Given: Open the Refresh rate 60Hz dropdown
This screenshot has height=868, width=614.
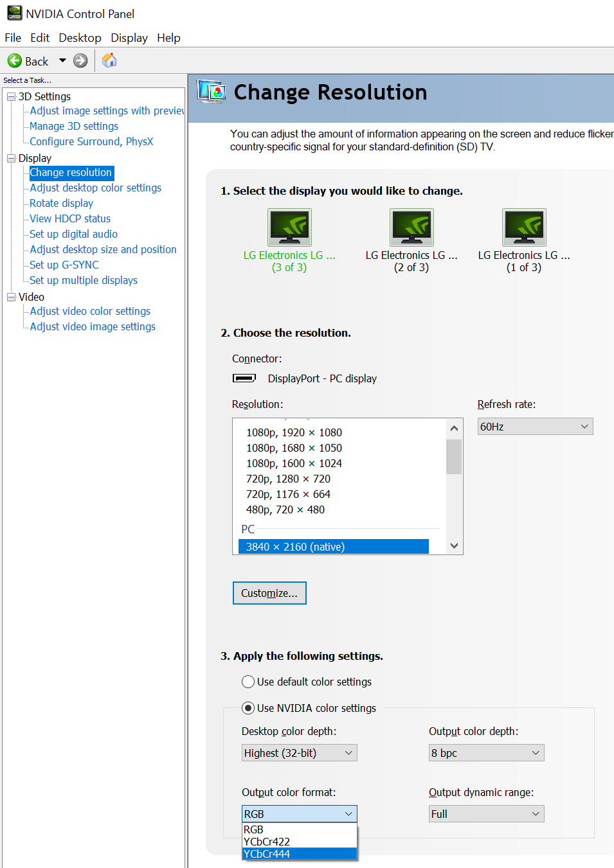Looking at the screenshot, I should point(536,427).
